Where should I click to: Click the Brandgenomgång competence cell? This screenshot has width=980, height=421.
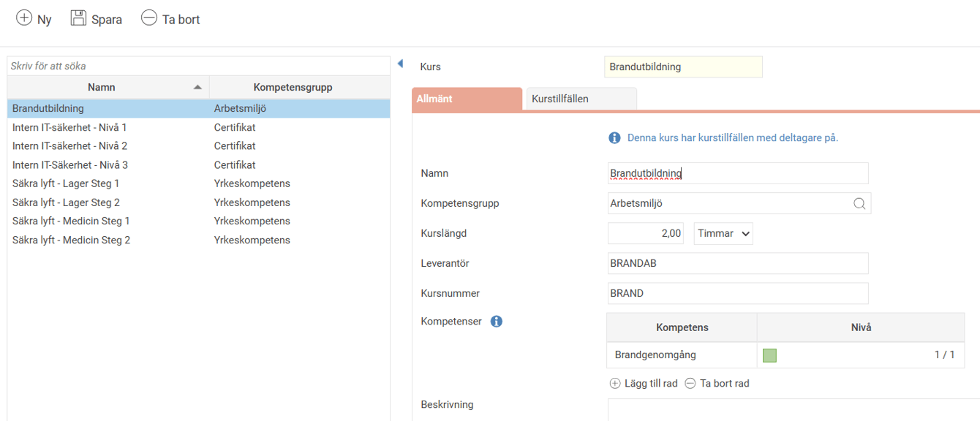(682, 355)
